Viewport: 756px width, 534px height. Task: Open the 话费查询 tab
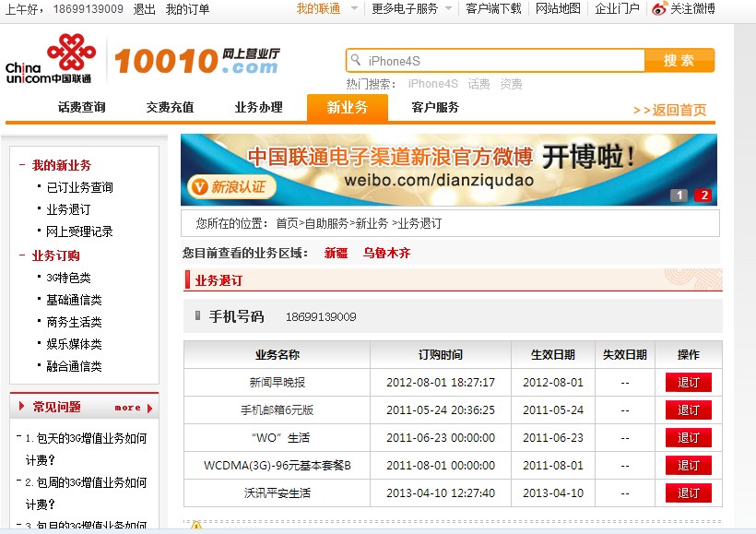pos(82,107)
